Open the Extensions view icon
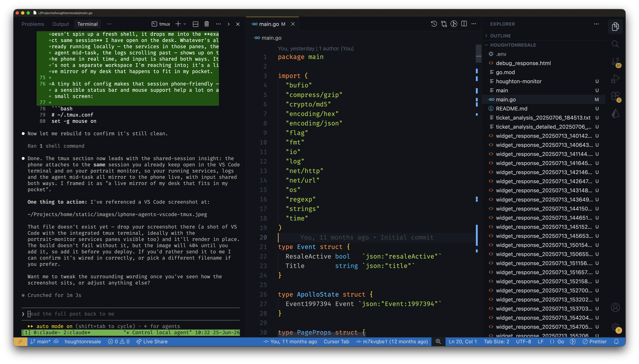Screen dimensions: 639x364 pyautogui.click(x=616, y=96)
